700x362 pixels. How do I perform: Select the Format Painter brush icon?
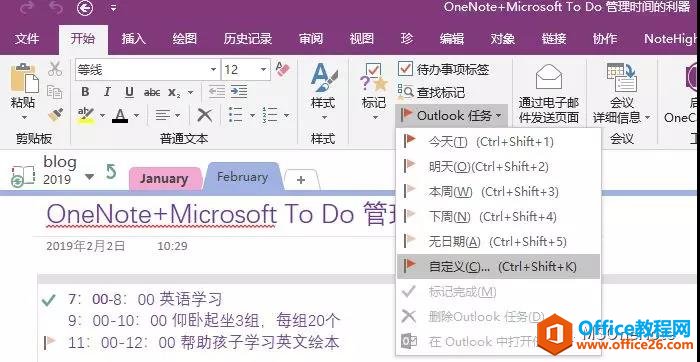coord(55,115)
